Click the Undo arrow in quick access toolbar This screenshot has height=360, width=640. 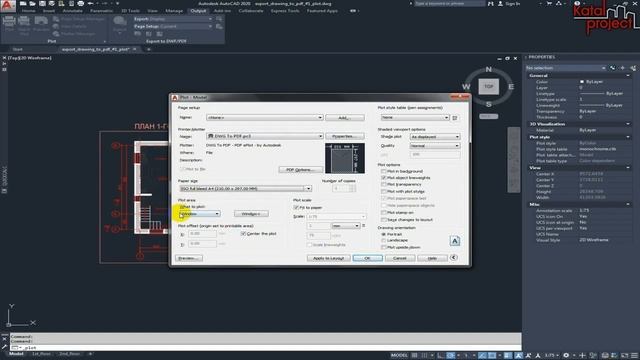point(91,4)
